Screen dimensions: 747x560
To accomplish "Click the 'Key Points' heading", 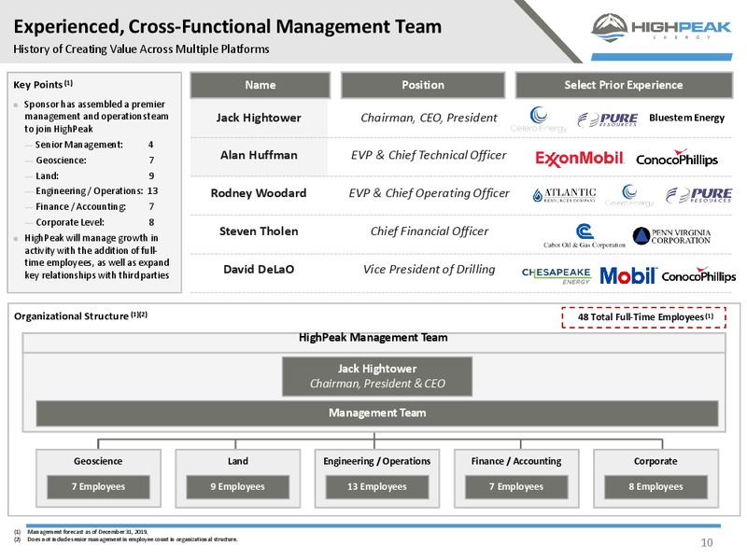I will (x=43, y=85).
